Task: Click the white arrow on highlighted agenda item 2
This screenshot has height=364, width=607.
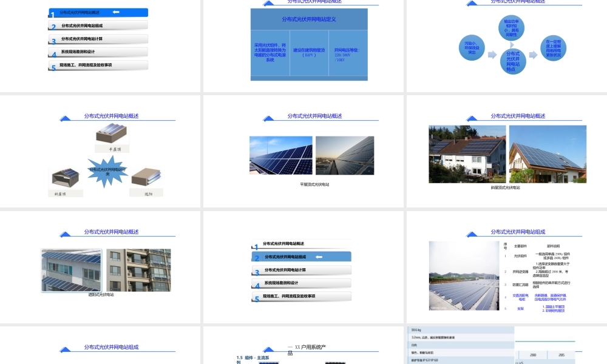Action: (319, 257)
